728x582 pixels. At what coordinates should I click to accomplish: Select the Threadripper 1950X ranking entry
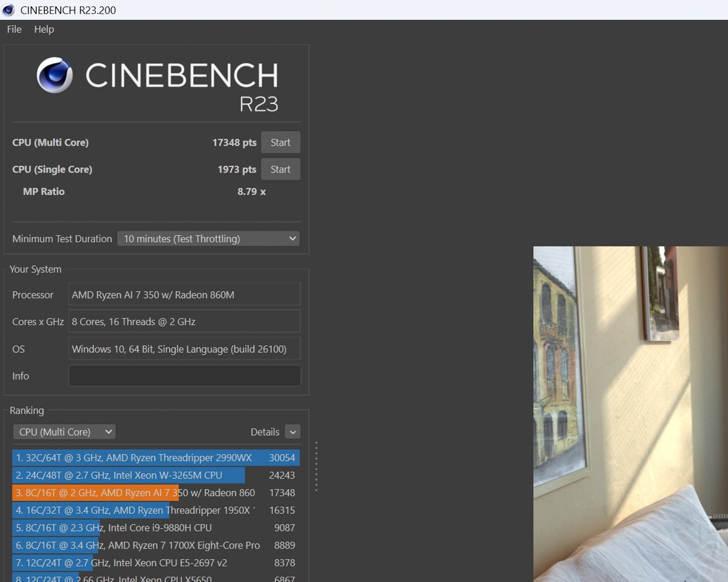(156, 510)
